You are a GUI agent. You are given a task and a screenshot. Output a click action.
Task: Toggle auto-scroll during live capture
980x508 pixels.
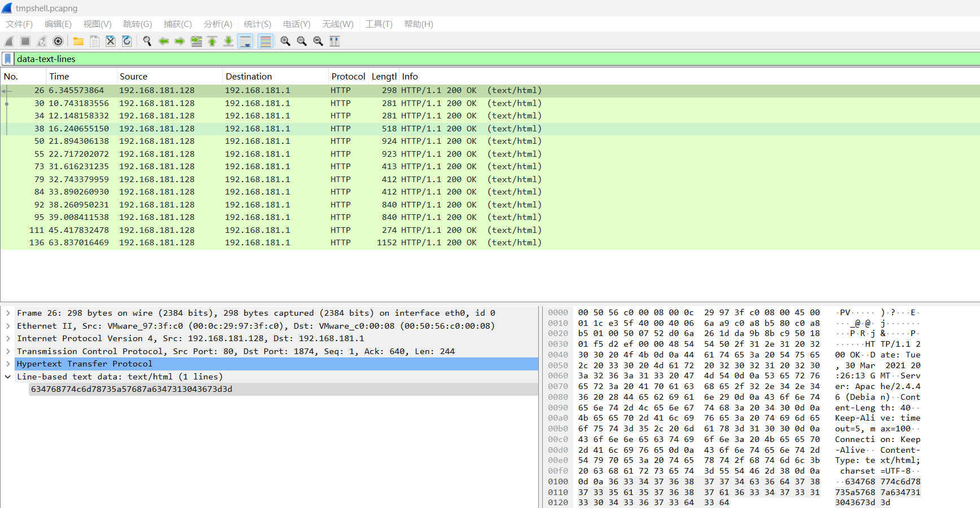(245, 41)
